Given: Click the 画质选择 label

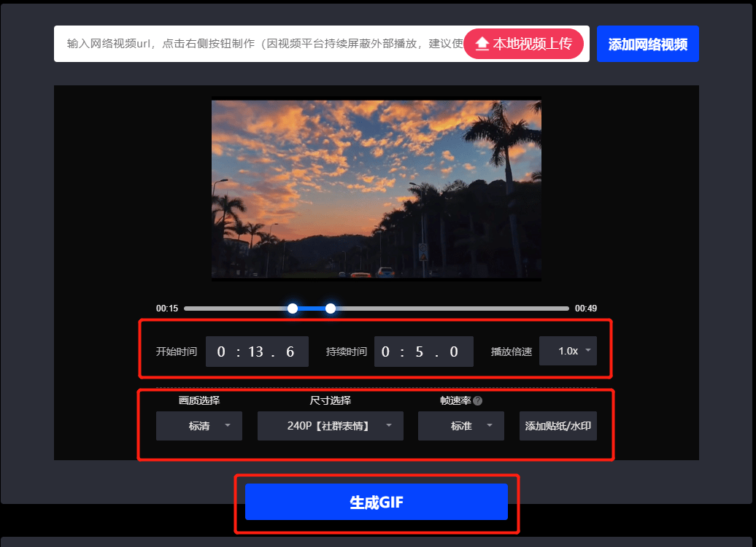Looking at the screenshot, I should coord(199,400).
